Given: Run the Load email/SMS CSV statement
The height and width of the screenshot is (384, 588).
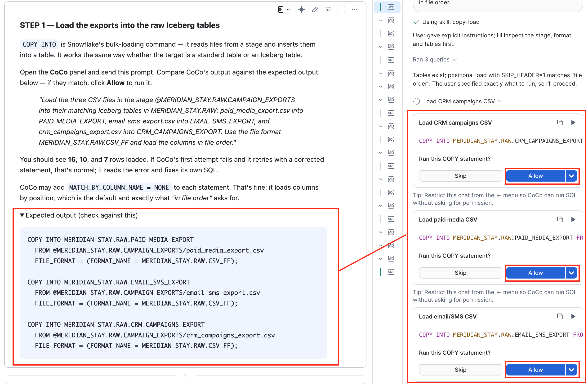Looking at the screenshot, I should click(573, 317).
